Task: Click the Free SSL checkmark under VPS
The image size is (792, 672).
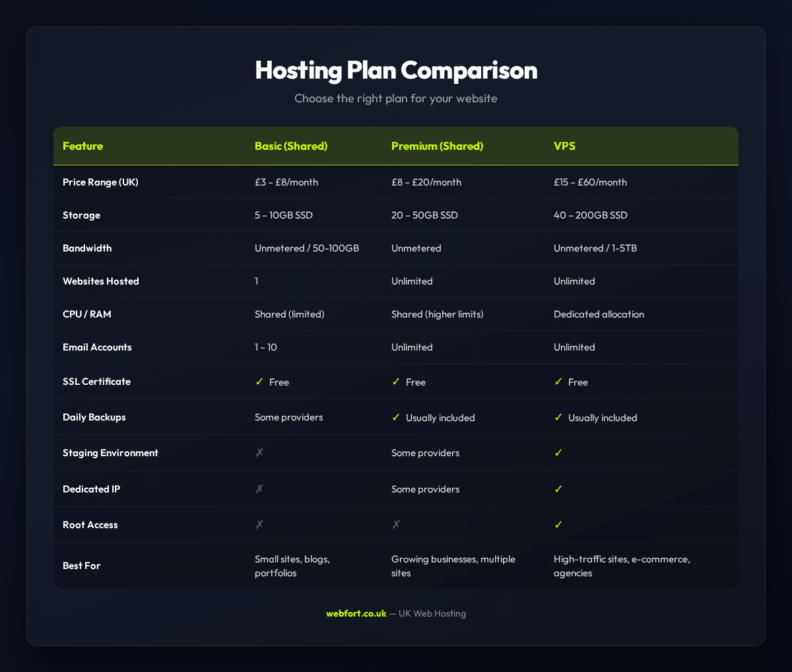Action: pos(558,382)
